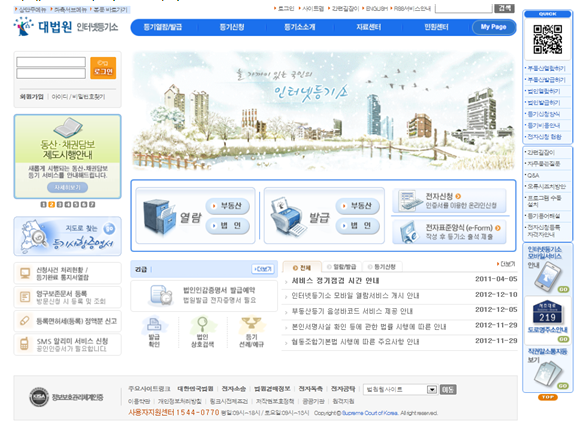Screen dimensions: 576x429
Task: Click the 부동산열람하기 quick link
Action: [546, 68]
